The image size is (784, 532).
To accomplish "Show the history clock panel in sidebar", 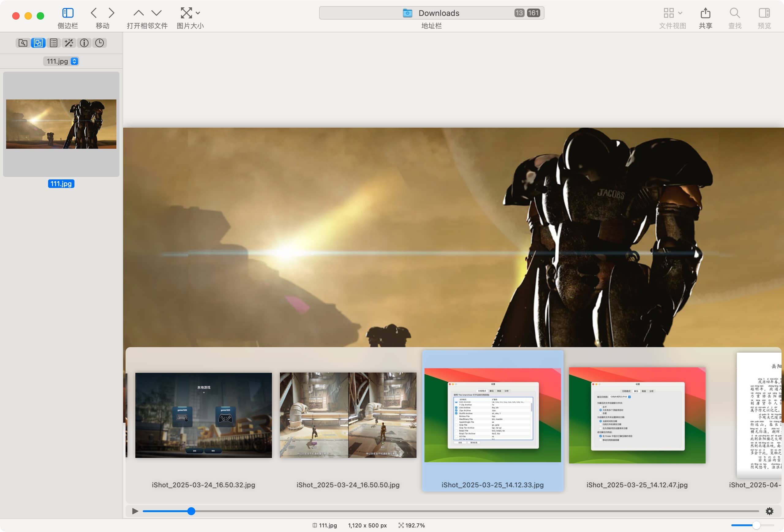I will [x=99, y=43].
